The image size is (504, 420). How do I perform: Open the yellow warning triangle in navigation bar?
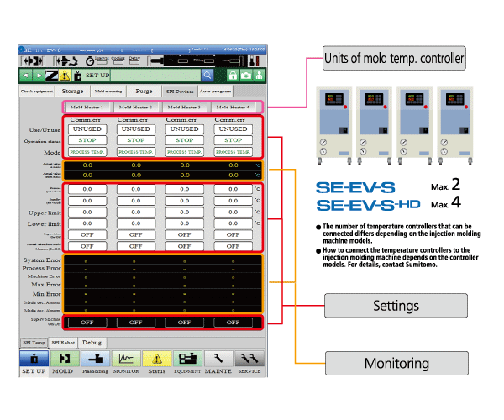[x=65, y=76]
